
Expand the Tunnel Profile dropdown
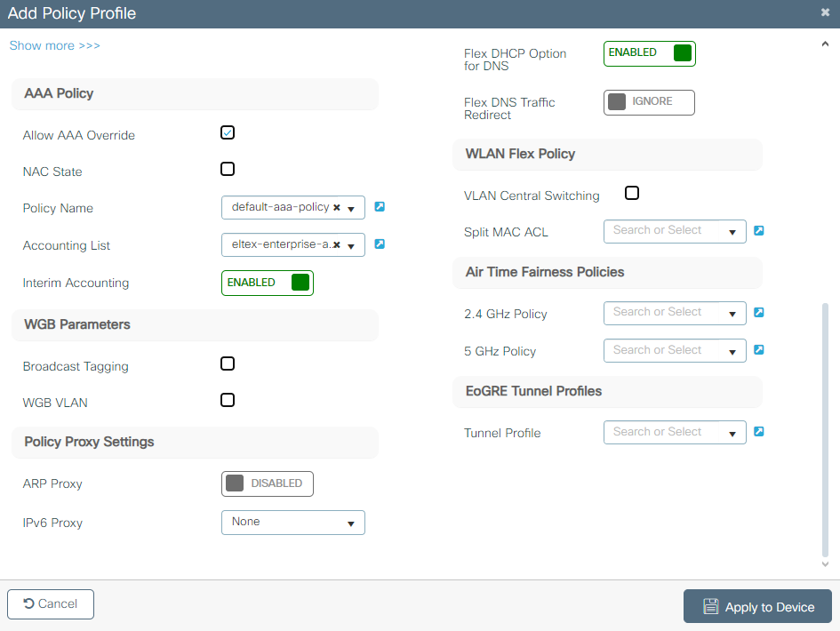click(x=674, y=433)
